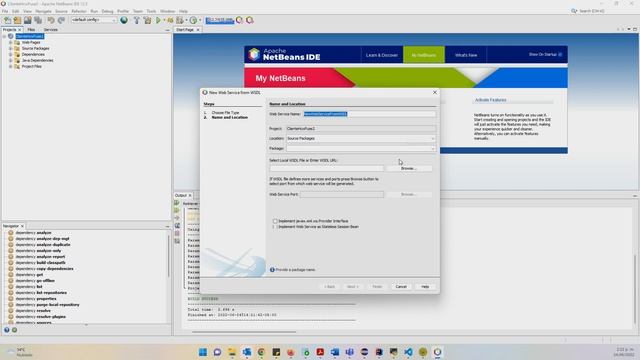Open the Refactor menu
The image size is (640, 360).
(79, 11)
